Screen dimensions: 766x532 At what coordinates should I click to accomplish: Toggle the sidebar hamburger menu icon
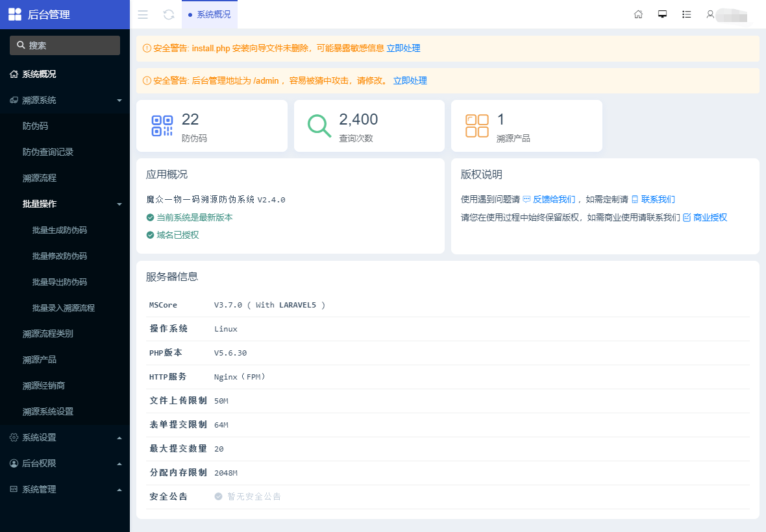tap(143, 15)
